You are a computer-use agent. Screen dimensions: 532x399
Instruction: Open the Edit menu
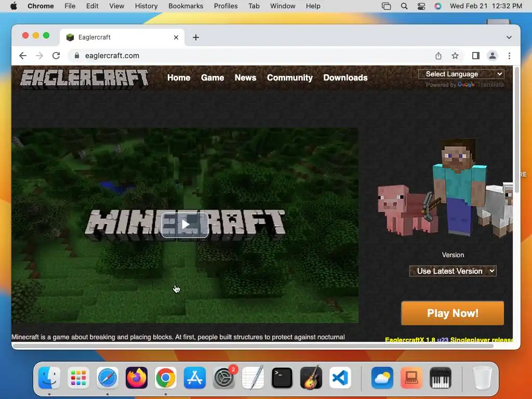(92, 6)
